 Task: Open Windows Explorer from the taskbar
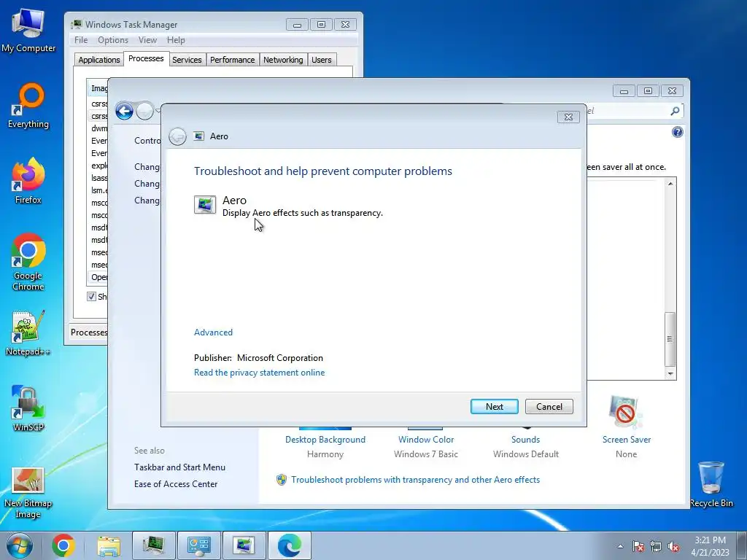click(109, 545)
